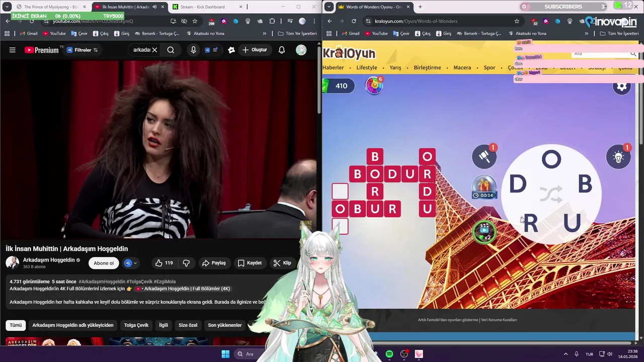The image size is (644, 362).
Task: Select the Tolga Çevik filter chip
Action: click(x=136, y=325)
